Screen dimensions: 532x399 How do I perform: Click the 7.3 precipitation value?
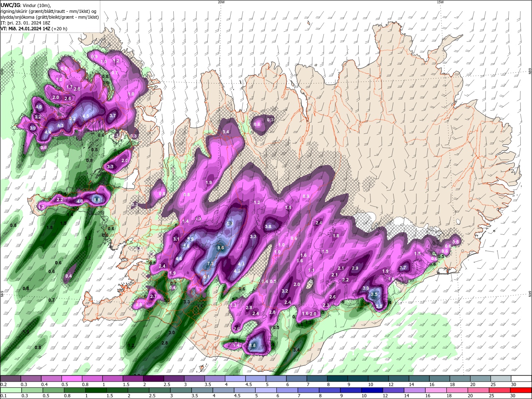coord(210,264)
